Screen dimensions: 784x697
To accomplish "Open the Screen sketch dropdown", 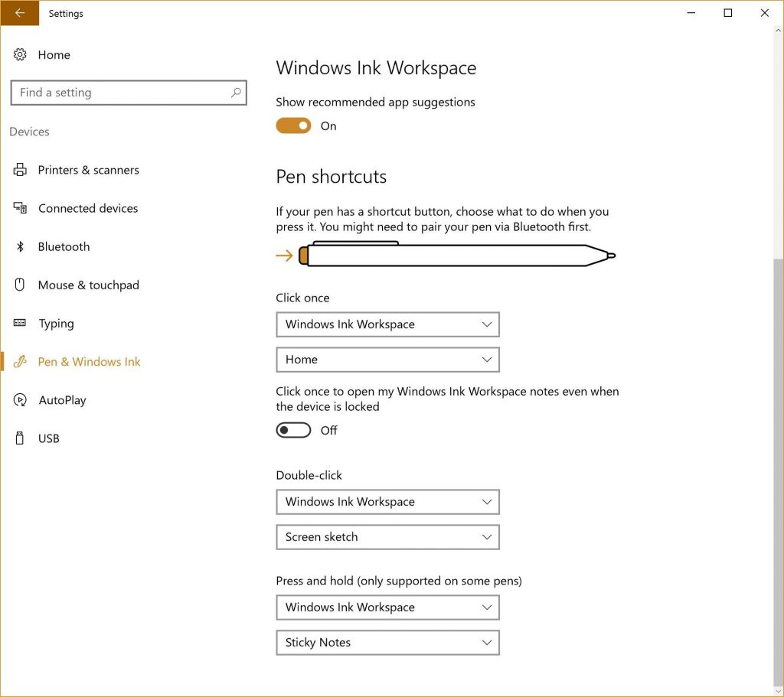I will [x=387, y=537].
